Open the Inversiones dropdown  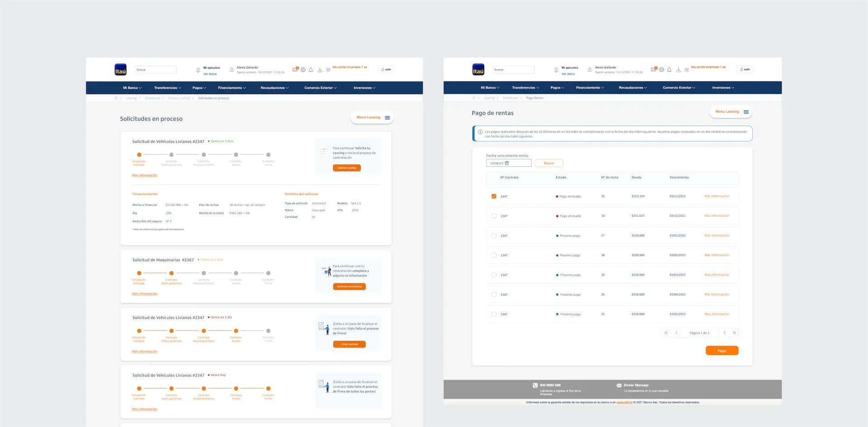[x=364, y=87]
